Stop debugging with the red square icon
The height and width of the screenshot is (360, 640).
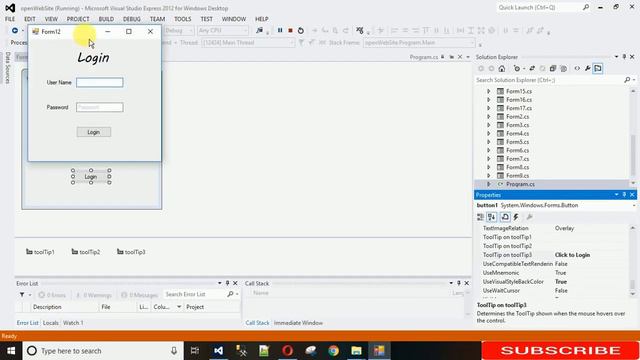click(x=290, y=30)
